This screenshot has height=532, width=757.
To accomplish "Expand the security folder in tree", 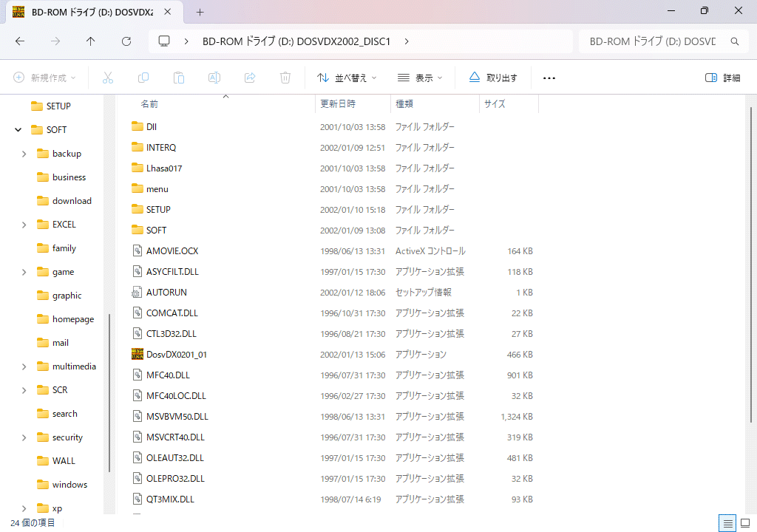I will click(24, 437).
